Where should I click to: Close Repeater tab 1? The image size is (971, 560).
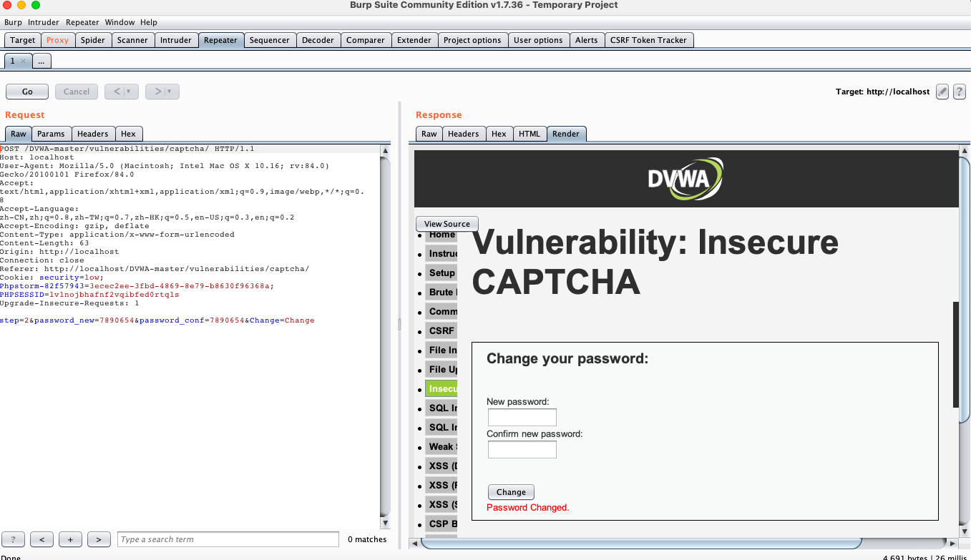(x=23, y=62)
